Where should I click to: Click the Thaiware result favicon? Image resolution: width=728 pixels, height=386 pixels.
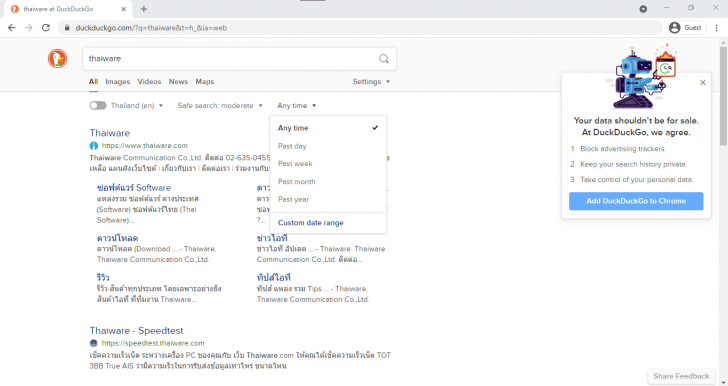(x=94, y=146)
